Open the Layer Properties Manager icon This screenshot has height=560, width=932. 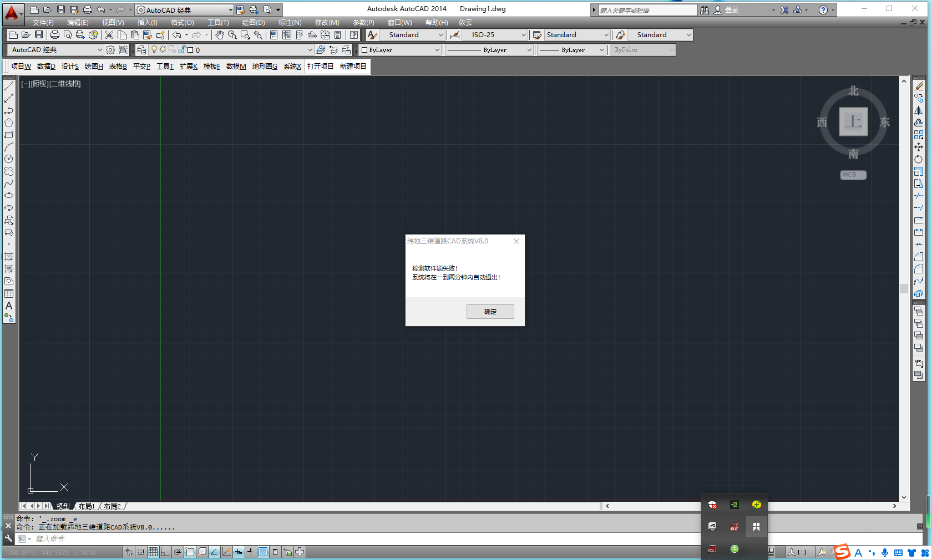(141, 49)
